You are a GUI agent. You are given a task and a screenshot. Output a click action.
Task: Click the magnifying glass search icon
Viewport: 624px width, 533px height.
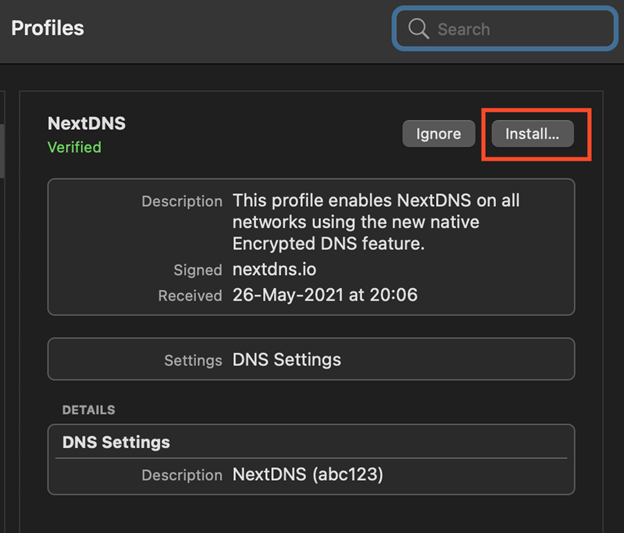(418, 29)
